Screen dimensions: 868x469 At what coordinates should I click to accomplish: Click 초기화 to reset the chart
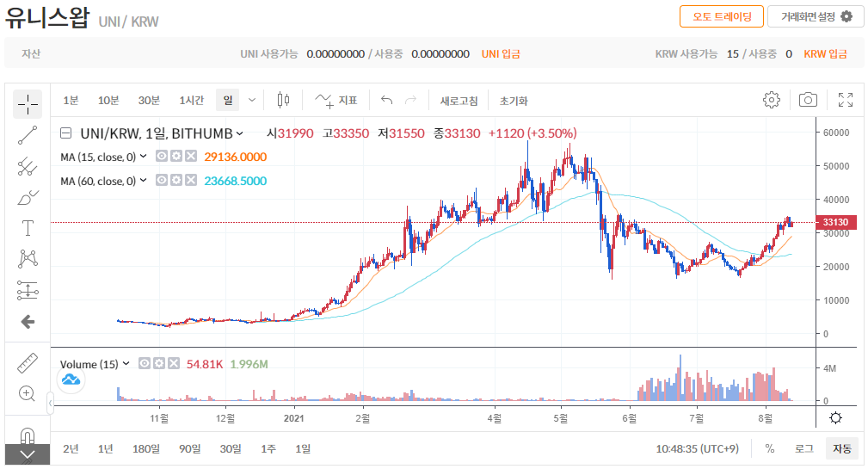point(514,101)
